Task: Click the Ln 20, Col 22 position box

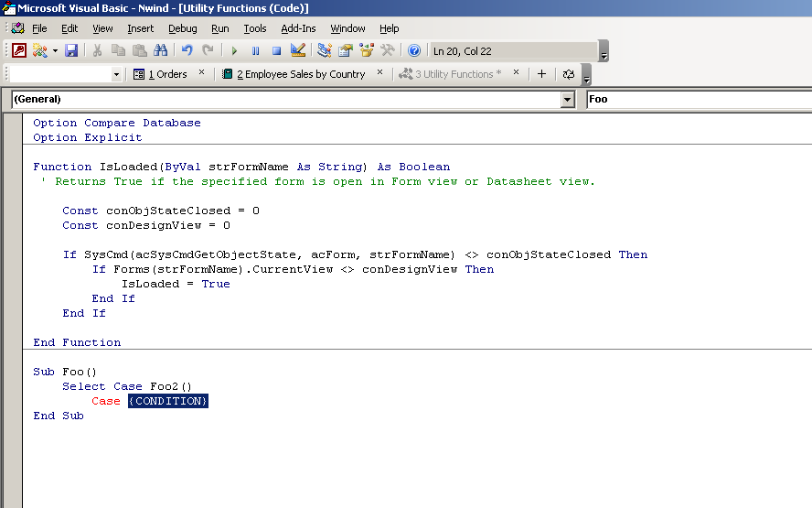Action: pyautogui.click(x=513, y=51)
